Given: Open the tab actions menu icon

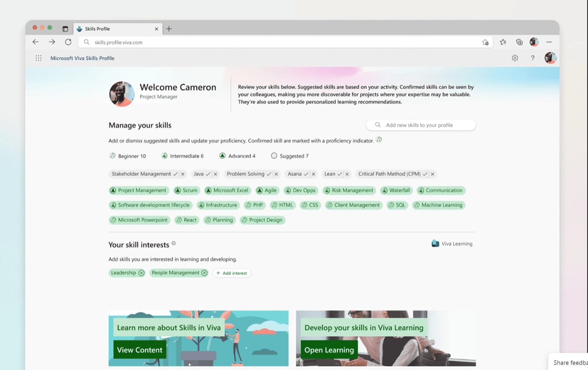Looking at the screenshot, I should [x=65, y=29].
